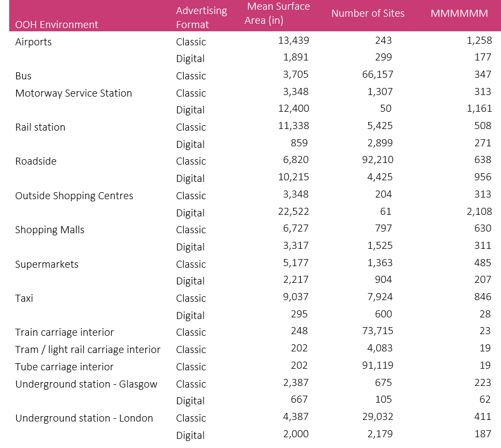Select the Number of Sites header

[x=368, y=13]
